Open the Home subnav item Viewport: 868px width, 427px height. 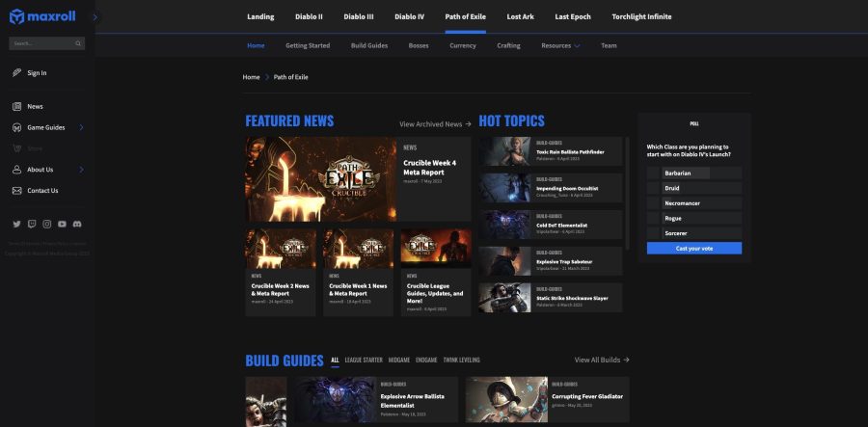[256, 45]
